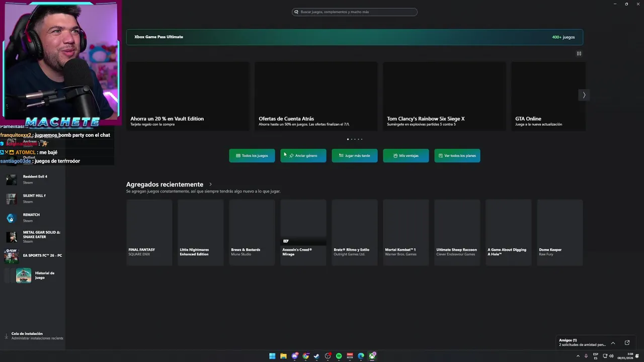
Task: Open Google Chrome from the taskbar
Action: tap(305, 356)
